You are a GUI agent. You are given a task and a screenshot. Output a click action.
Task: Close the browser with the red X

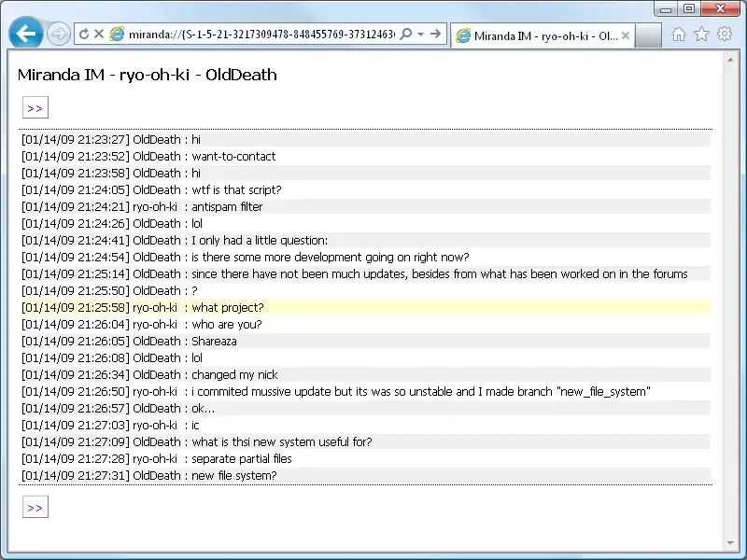720,9
